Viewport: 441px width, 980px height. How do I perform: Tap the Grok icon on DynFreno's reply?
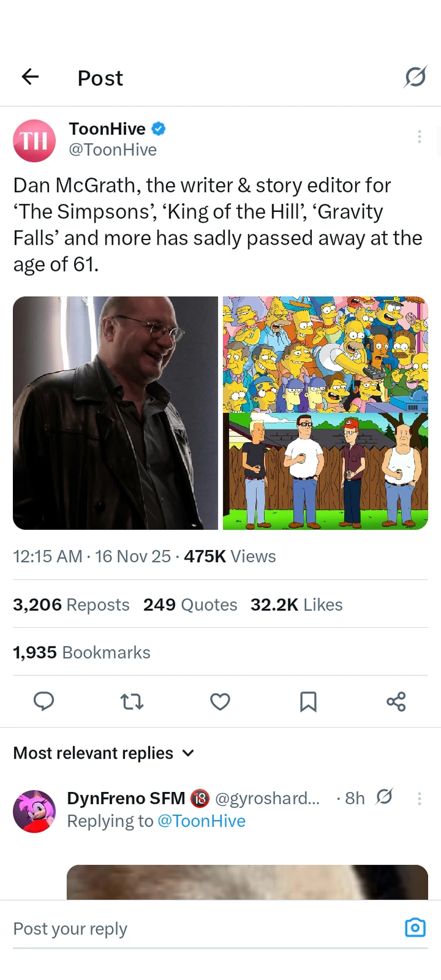[x=385, y=797]
